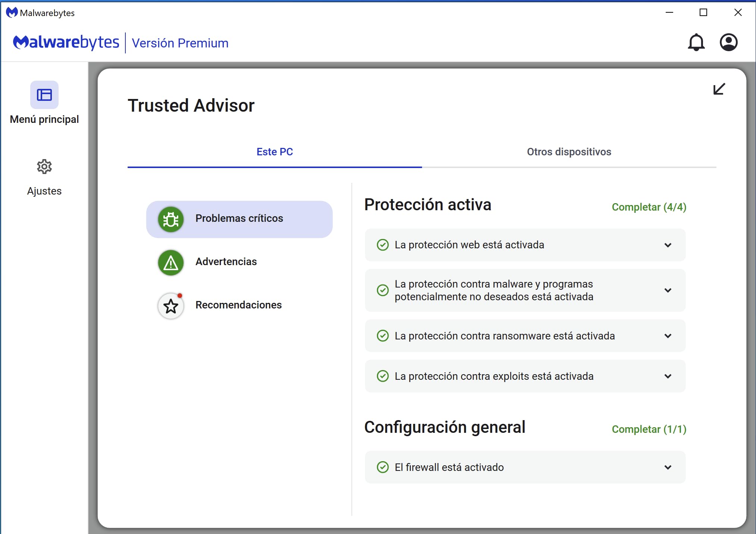Viewport: 756px width, 534px height.
Task: Switch to the Este PC tab
Action: (x=275, y=152)
